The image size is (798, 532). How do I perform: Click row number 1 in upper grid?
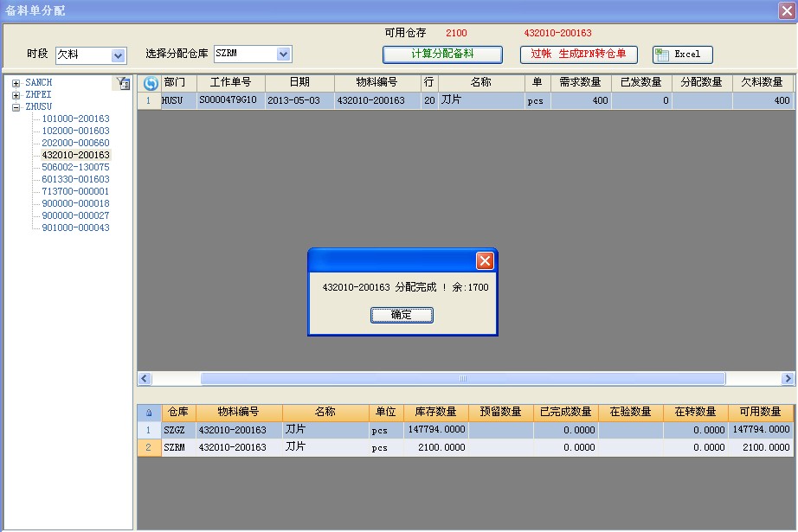pos(149,100)
